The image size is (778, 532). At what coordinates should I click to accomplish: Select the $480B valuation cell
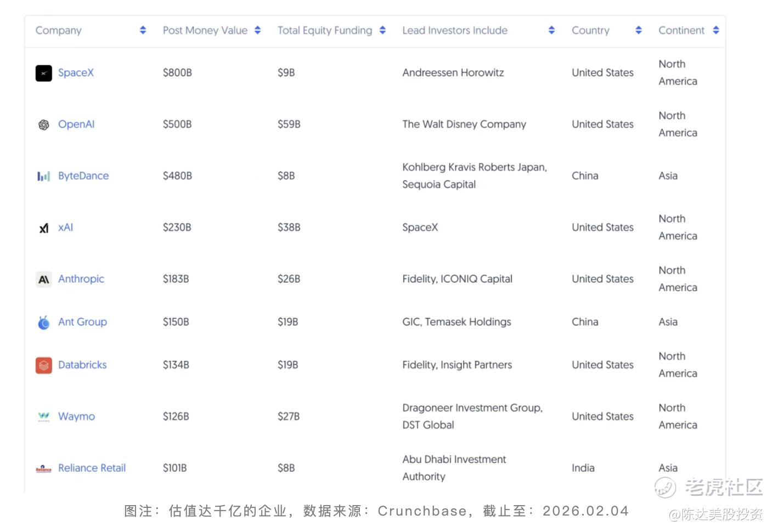point(177,176)
